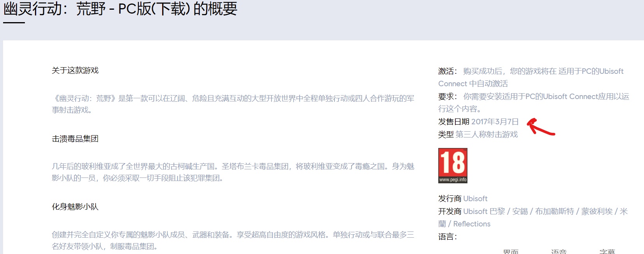The height and width of the screenshot is (254, 644).
Task: Click the activation note starting with 购买成功后
Action: (x=531, y=77)
